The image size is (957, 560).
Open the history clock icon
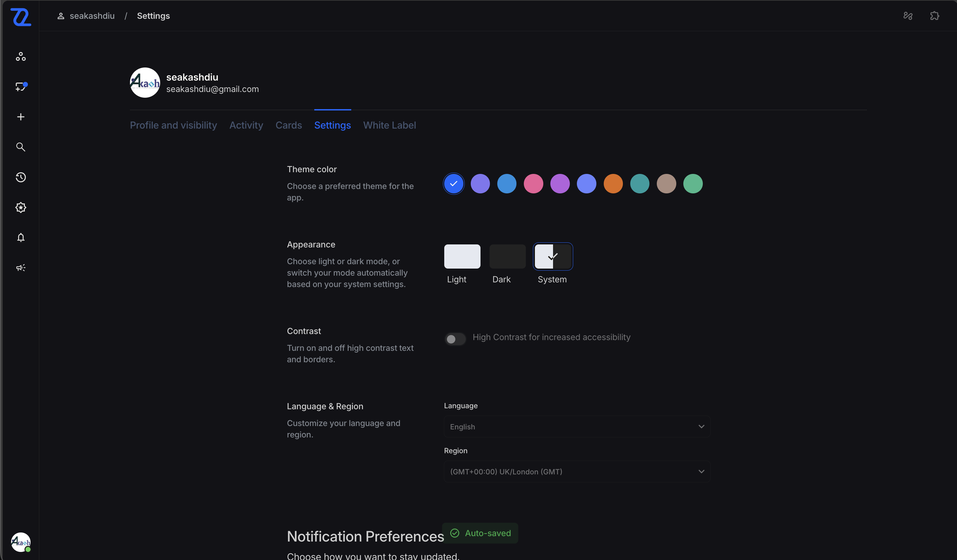point(20,177)
